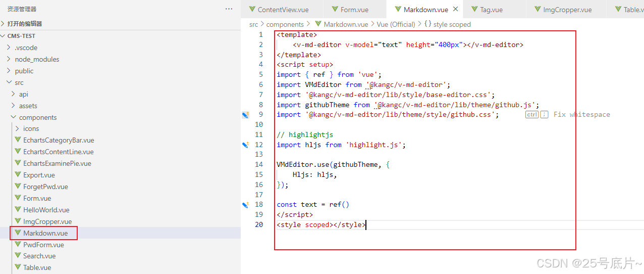Click the style scoped breadcrumb segment
Viewport: 644px width, 274px height.
pos(452,24)
